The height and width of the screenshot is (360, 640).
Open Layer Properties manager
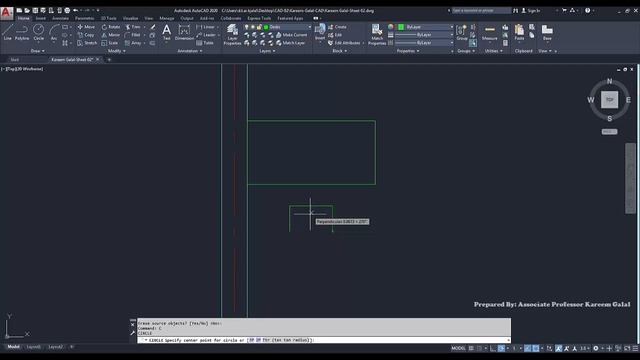pos(232,34)
